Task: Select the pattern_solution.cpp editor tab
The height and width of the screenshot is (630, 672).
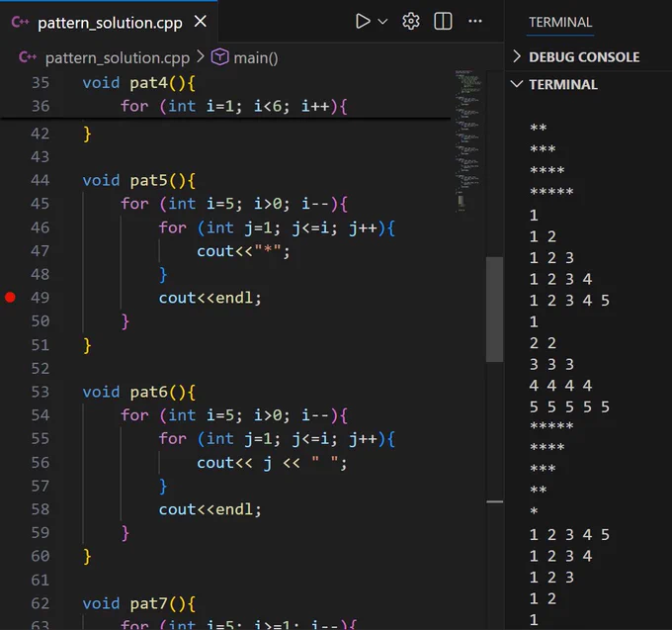Action: pyautogui.click(x=110, y=23)
